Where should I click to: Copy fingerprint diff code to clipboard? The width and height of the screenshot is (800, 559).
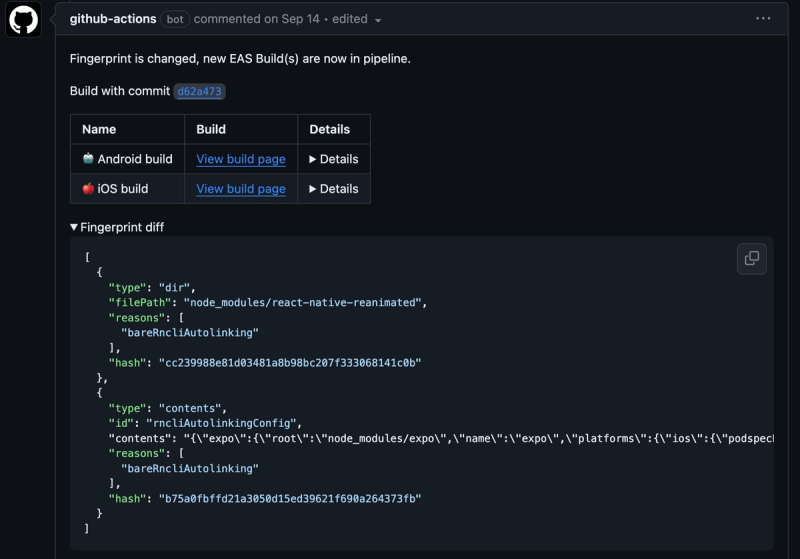[752, 259]
